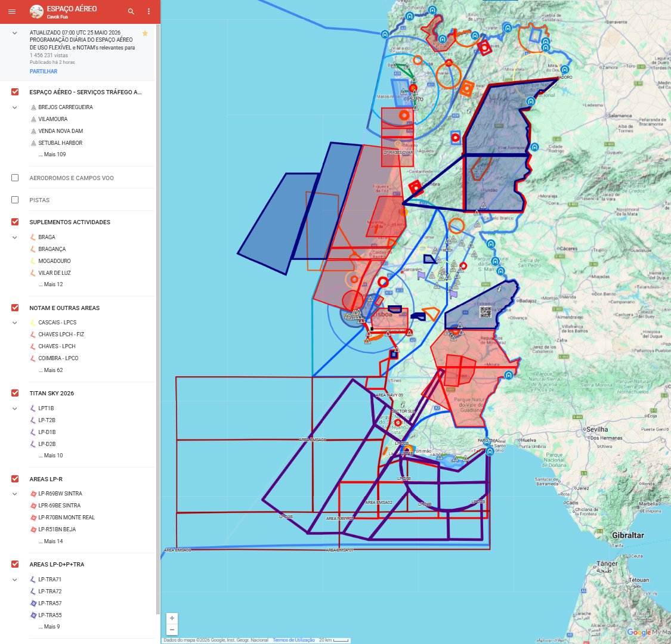This screenshot has width=671, height=644.
Task: Click the FARO TMA map label
Action: tap(487, 440)
